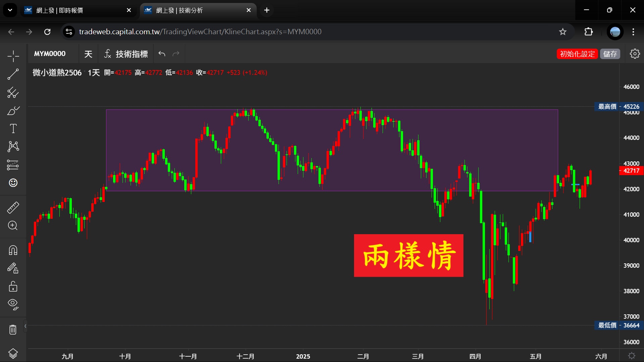Select the ruler measure tool
Image resolution: width=644 pixels, height=362 pixels.
point(13,208)
